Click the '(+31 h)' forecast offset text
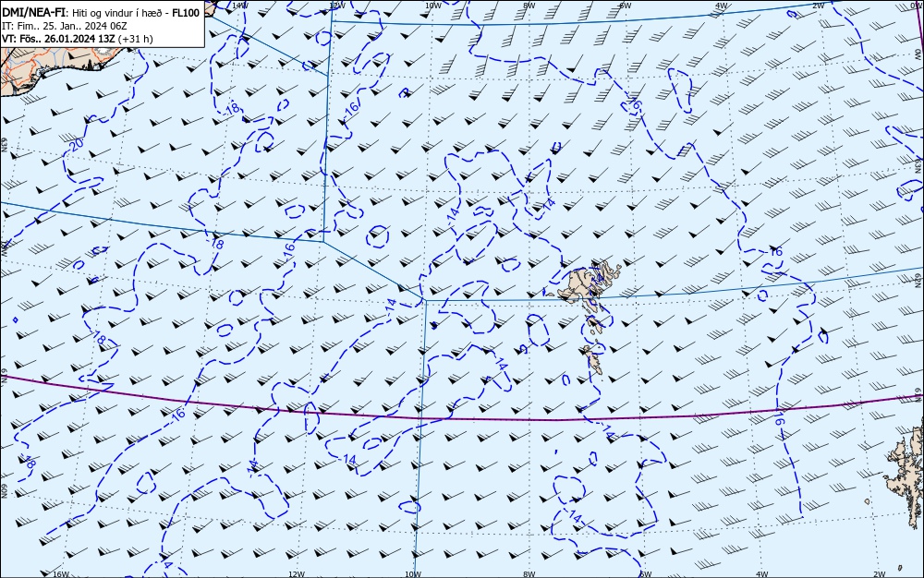924x578 pixels. click(x=136, y=39)
